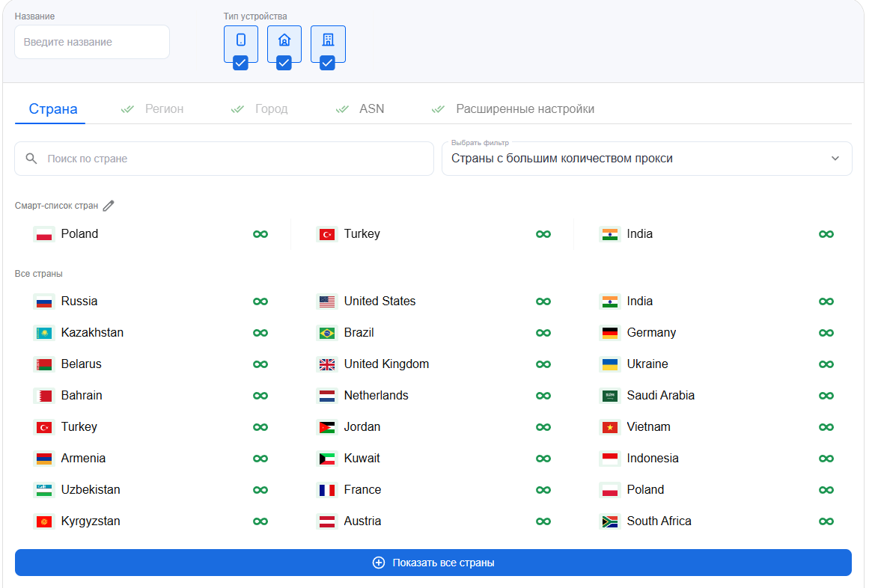Click the plus icon on Показать все страны

(379, 563)
